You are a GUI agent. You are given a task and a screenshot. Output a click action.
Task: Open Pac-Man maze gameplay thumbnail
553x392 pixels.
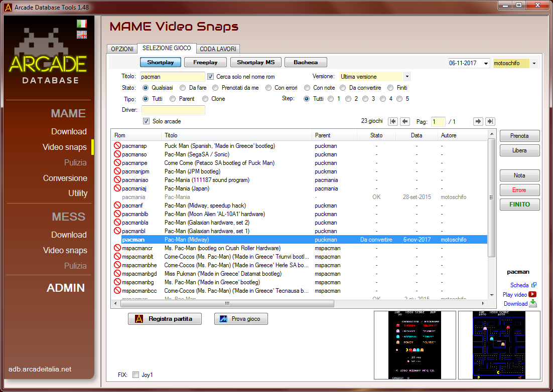[x=499, y=345]
